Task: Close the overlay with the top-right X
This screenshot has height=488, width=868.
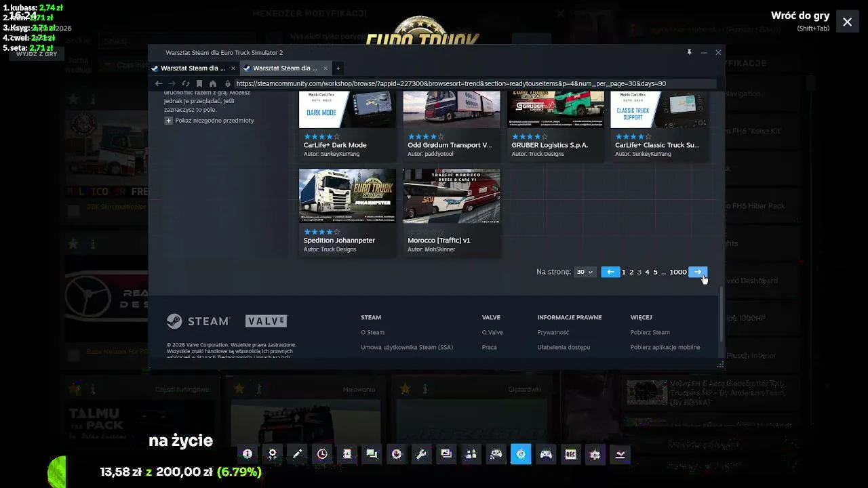Action: point(848,22)
